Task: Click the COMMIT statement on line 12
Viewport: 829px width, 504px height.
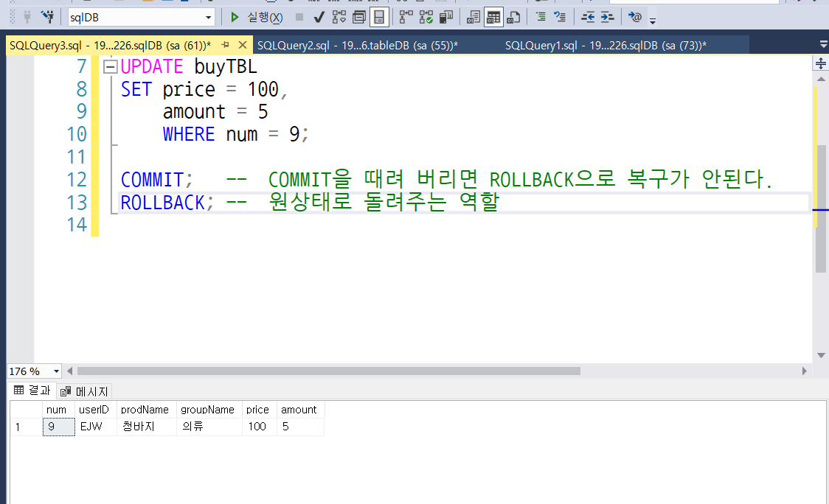Action: pyautogui.click(x=156, y=180)
